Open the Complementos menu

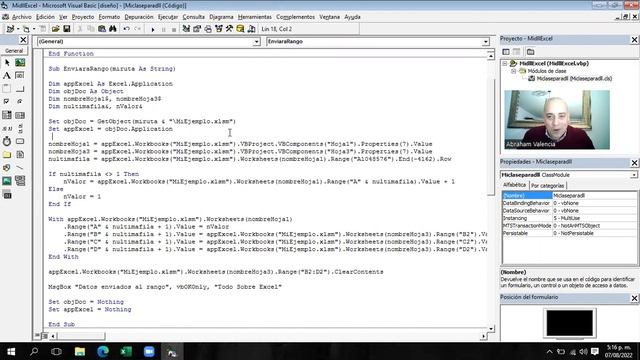pos(296,17)
